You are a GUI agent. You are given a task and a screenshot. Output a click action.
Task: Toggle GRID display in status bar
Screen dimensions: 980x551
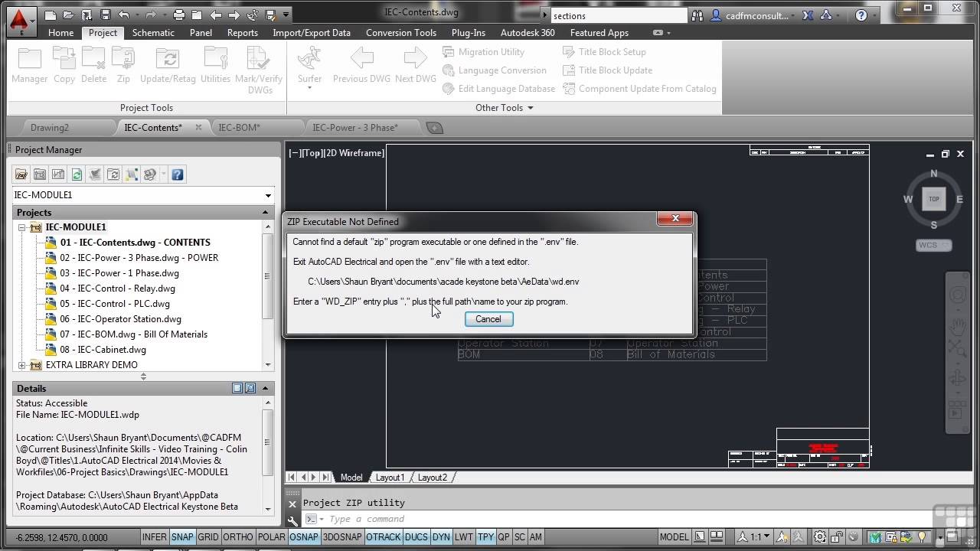(x=208, y=536)
